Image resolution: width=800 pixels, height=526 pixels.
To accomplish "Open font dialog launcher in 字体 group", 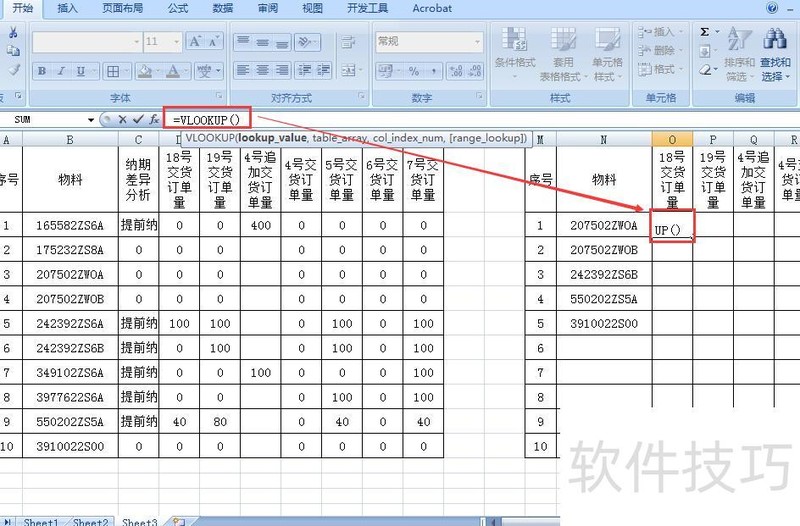I will 219,96.
